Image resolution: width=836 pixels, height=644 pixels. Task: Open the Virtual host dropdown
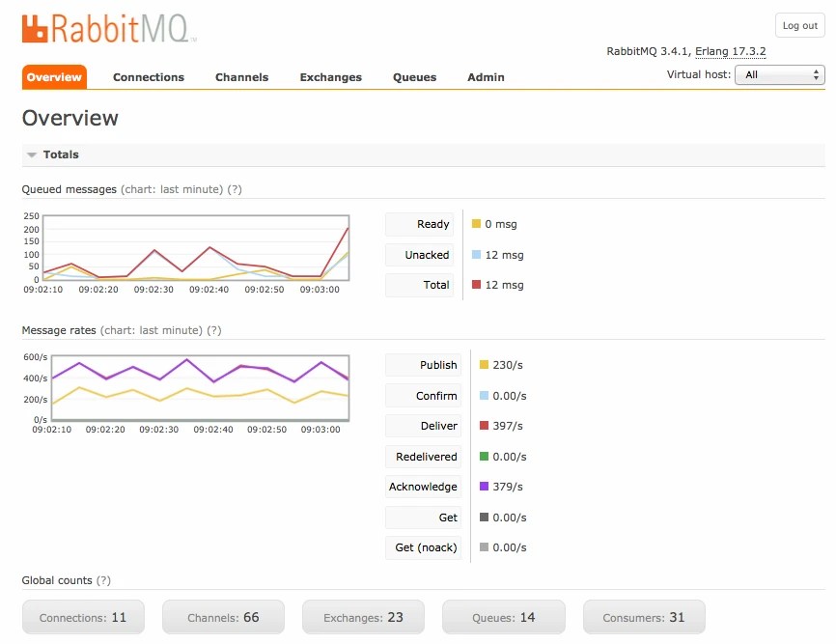(780, 74)
